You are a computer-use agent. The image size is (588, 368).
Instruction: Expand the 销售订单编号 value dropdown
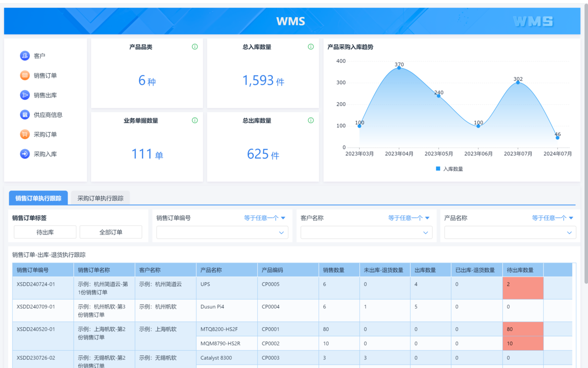[x=281, y=233]
